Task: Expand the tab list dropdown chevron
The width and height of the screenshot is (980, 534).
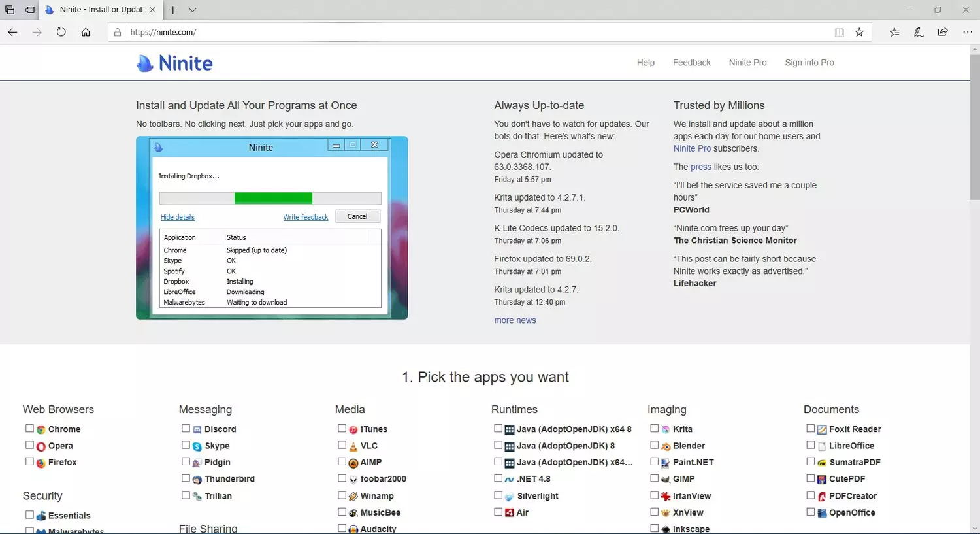Action: 192,10
